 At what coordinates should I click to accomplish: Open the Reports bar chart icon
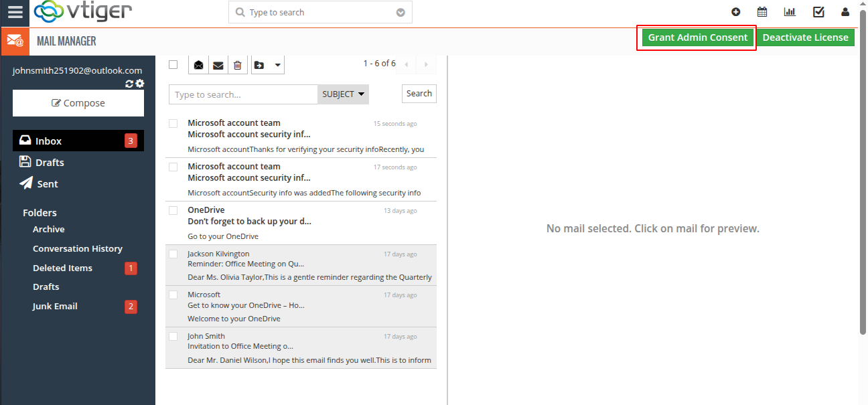pos(790,12)
